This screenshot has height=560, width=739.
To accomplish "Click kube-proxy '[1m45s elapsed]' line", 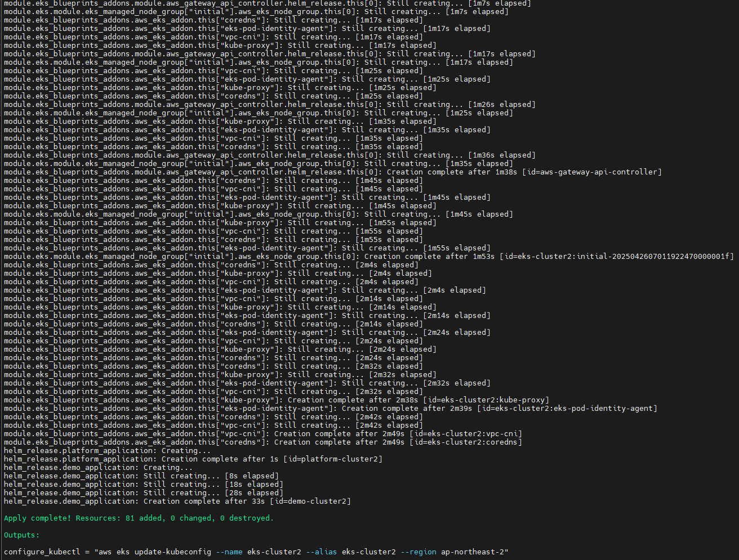I will tap(220, 205).
